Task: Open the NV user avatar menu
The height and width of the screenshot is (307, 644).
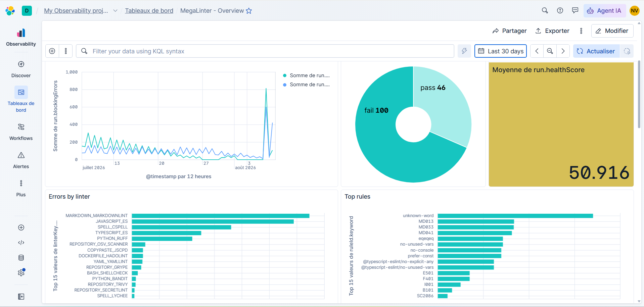Action: click(x=634, y=11)
